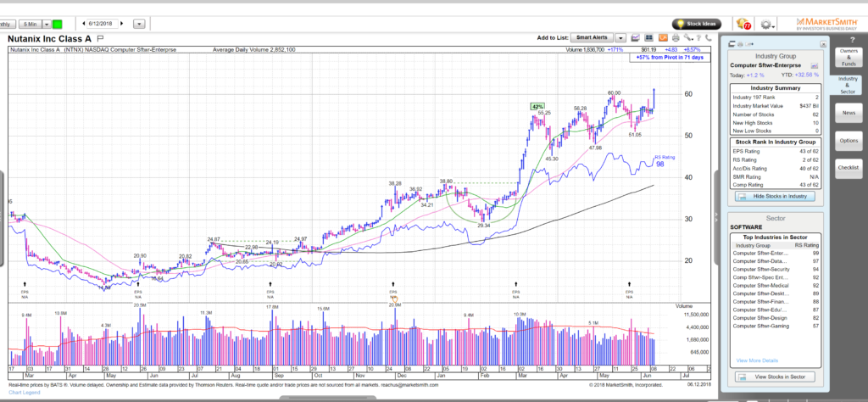Click the green real-time status square
Viewport: 868px width, 402px height.
tap(58, 25)
